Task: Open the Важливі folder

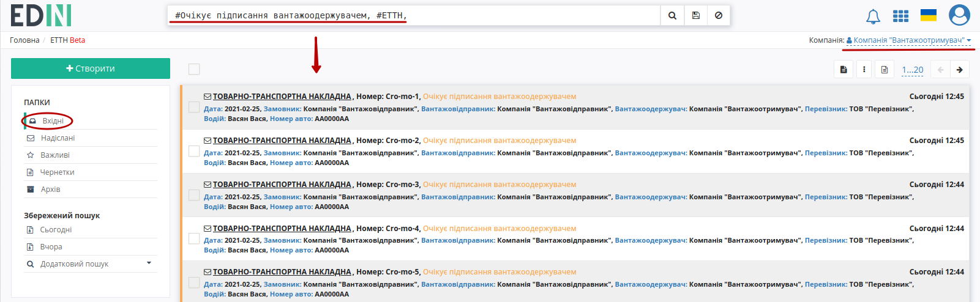Action: tap(91, 155)
